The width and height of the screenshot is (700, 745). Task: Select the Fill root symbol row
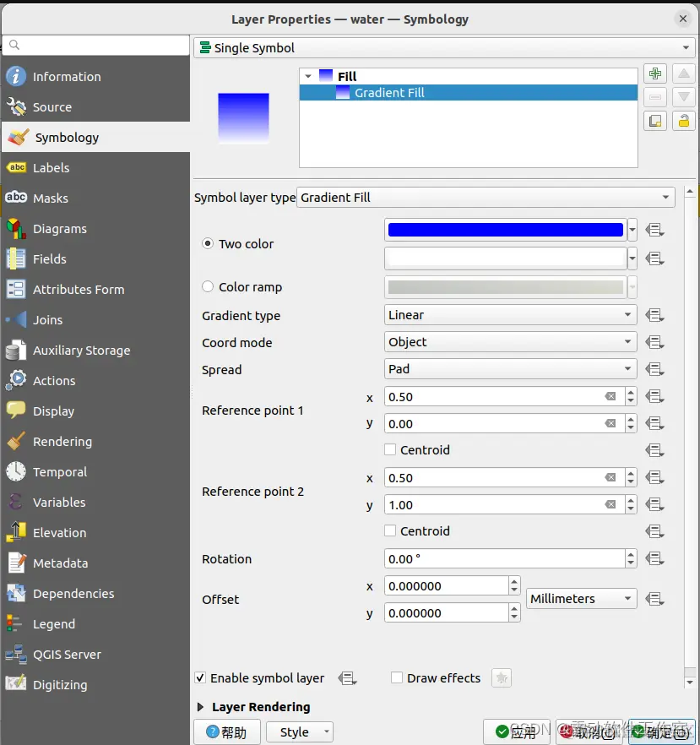tap(468, 77)
